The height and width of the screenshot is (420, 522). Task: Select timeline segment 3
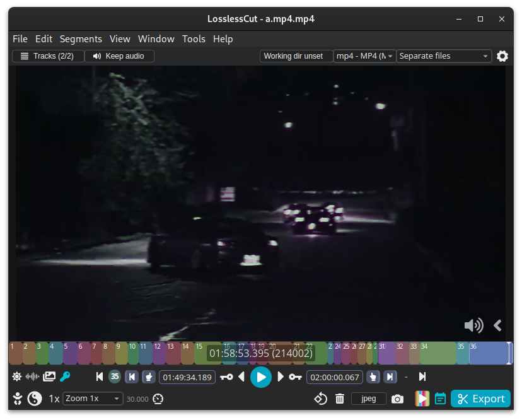click(42, 353)
